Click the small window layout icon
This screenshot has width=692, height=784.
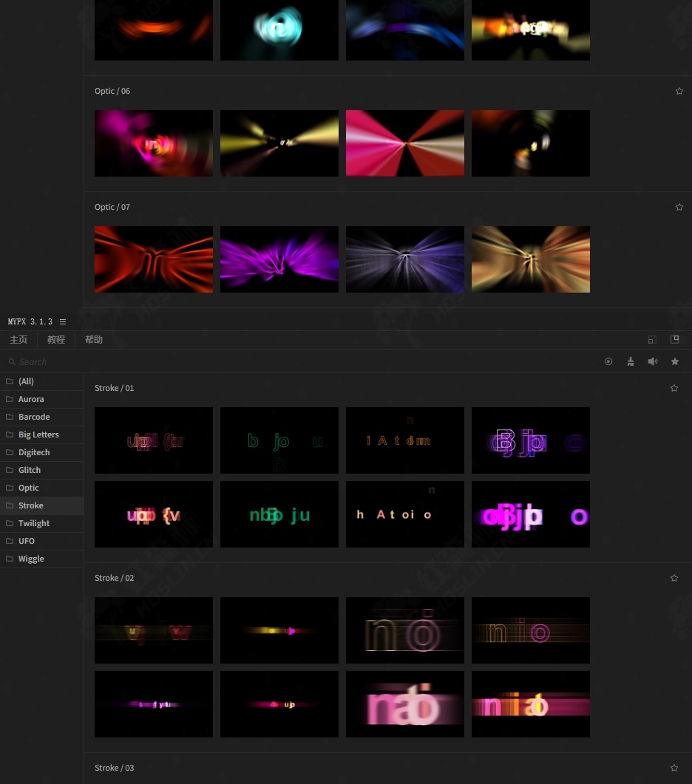652,340
